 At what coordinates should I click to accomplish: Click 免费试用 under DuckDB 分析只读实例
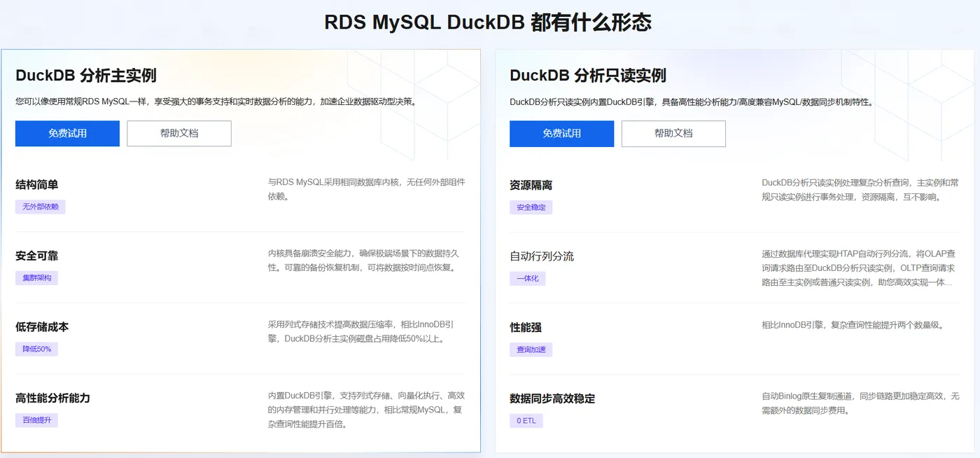click(561, 134)
